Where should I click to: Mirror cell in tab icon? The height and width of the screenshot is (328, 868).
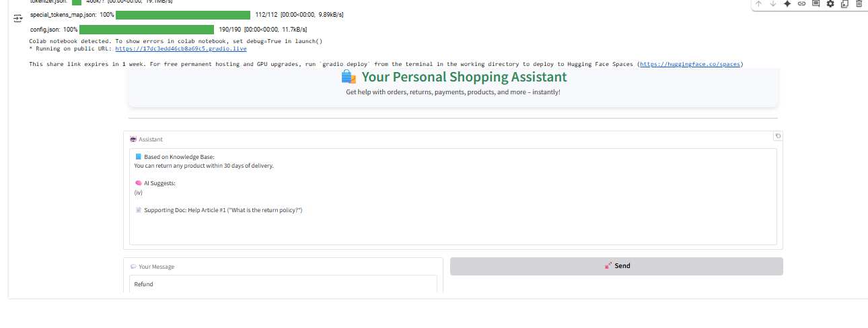[844, 3]
